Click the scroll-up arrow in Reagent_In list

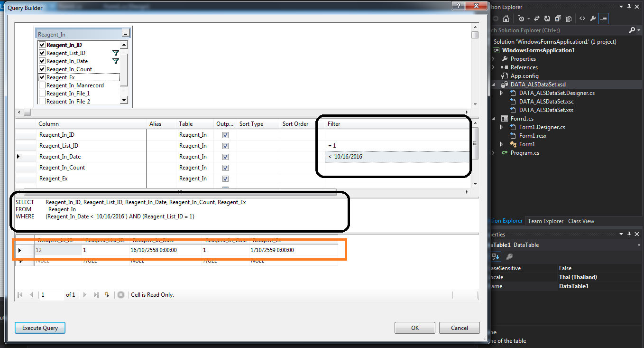coord(124,45)
